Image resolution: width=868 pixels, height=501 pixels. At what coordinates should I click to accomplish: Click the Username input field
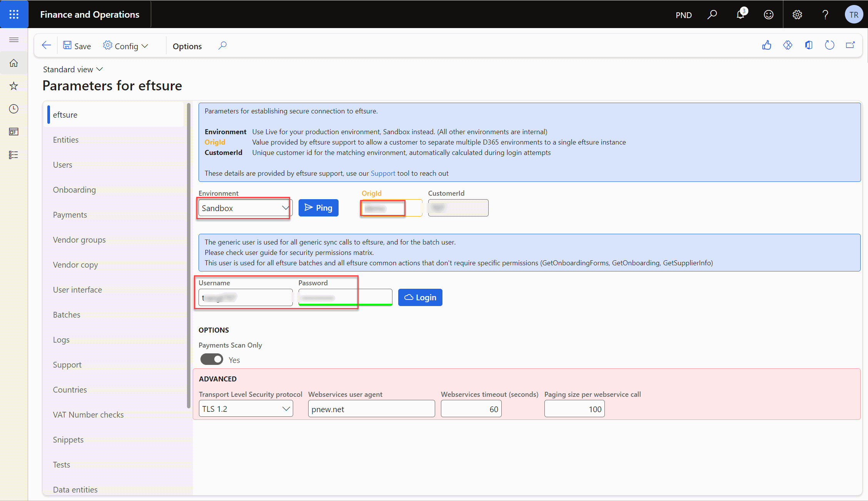245,298
